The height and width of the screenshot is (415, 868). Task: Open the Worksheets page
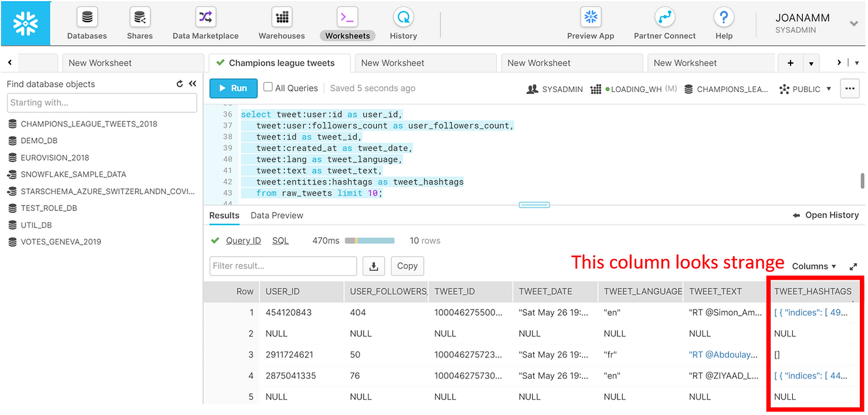click(x=347, y=25)
